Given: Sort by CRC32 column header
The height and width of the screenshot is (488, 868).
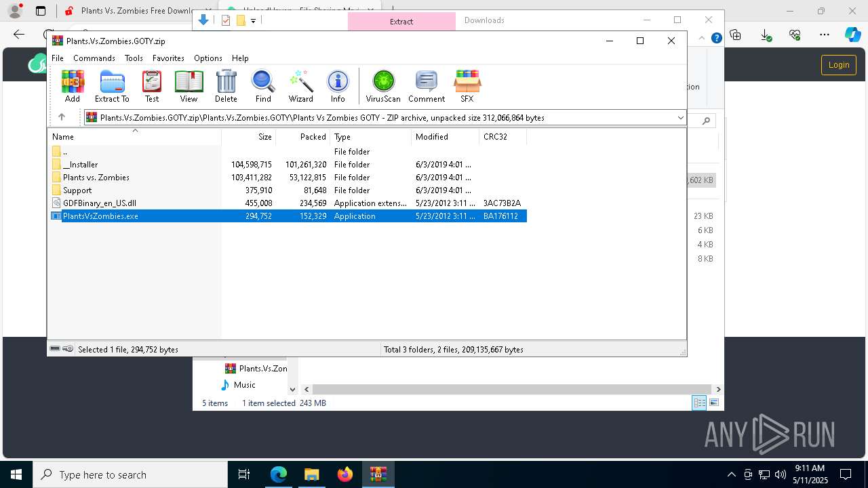Looking at the screenshot, I should tap(502, 137).
